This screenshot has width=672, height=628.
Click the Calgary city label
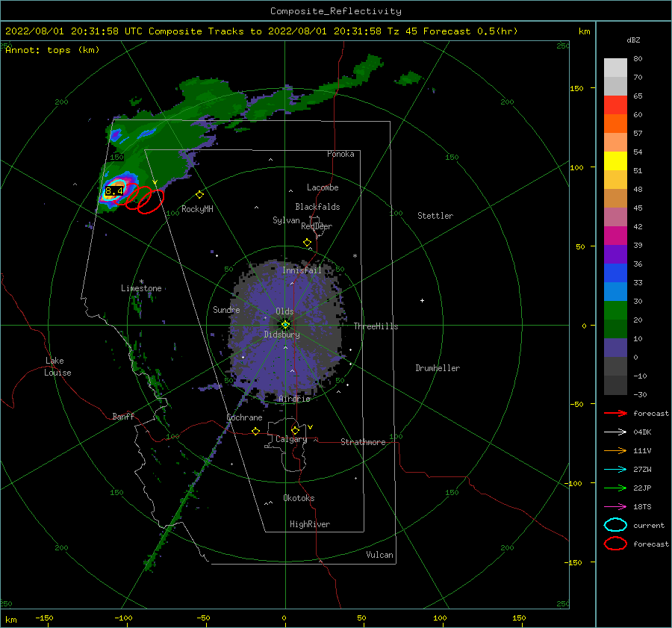[291, 439]
